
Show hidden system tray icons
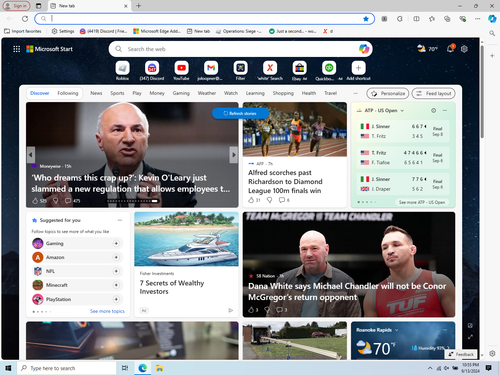pyautogui.click(x=430, y=368)
